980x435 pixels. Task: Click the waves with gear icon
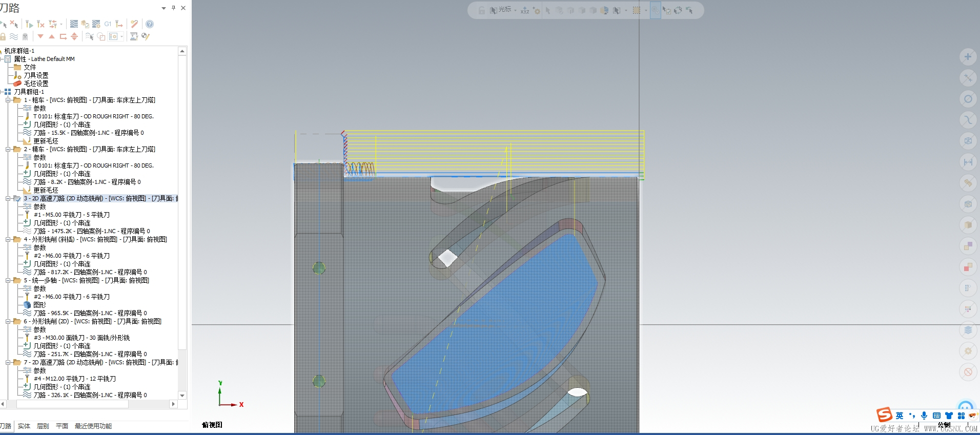click(x=96, y=24)
